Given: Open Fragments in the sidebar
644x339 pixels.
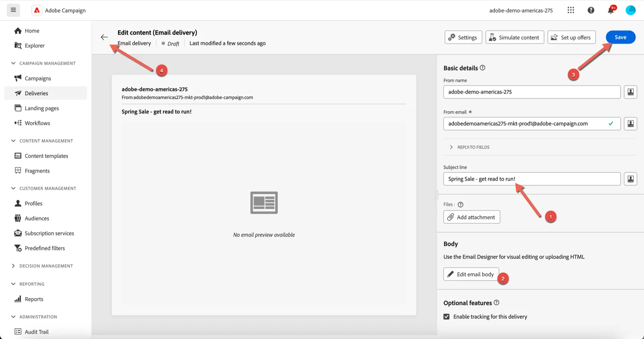Looking at the screenshot, I should tap(45, 171).
